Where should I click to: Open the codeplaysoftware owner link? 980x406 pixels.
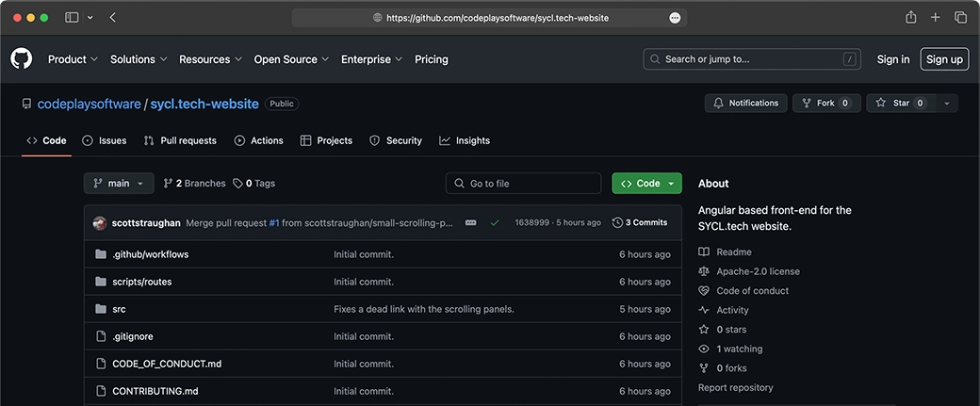tap(90, 104)
